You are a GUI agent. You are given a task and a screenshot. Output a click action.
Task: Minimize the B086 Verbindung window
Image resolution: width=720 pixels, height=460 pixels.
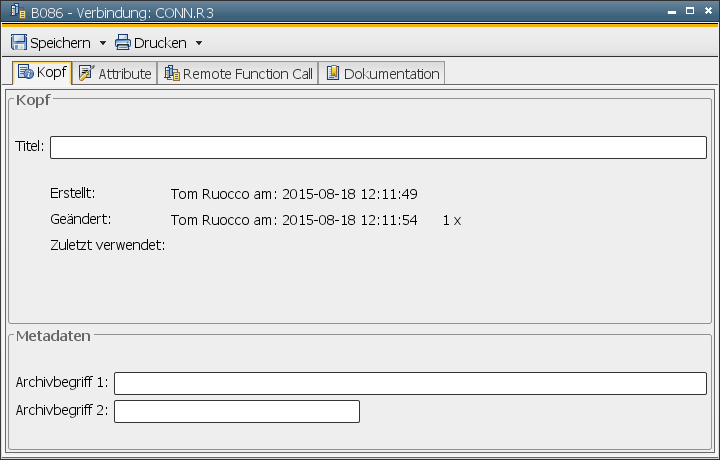(x=672, y=11)
